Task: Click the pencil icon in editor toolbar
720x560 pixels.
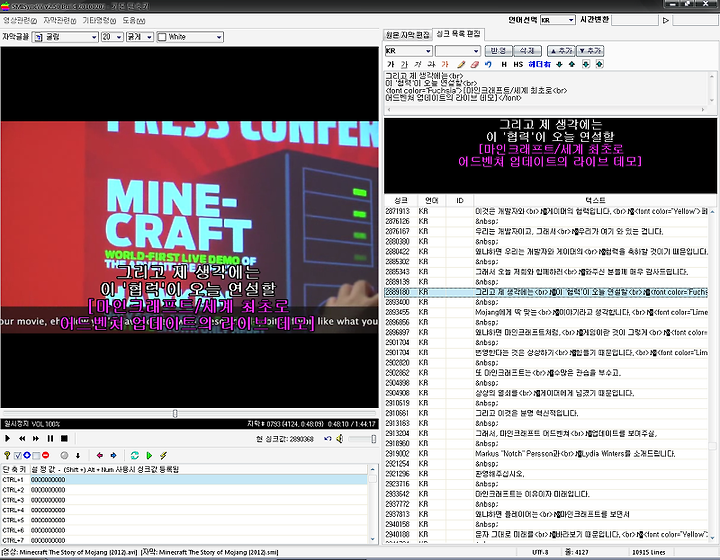Action: pos(461,64)
